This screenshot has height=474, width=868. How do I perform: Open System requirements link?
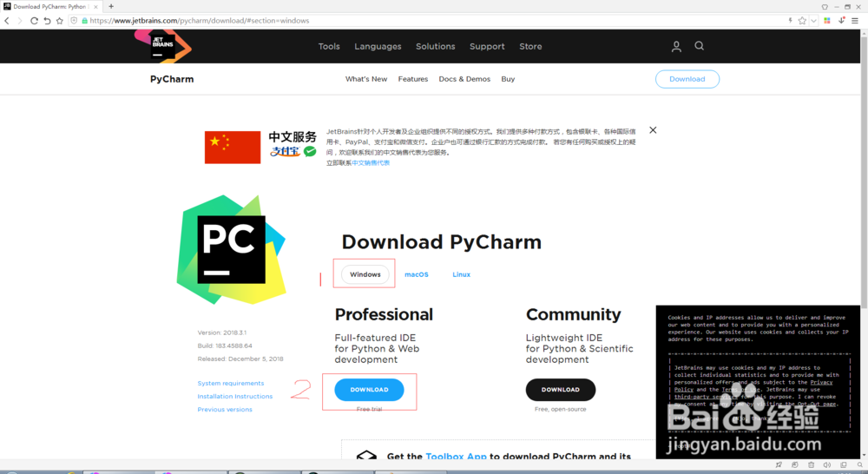[x=231, y=383]
